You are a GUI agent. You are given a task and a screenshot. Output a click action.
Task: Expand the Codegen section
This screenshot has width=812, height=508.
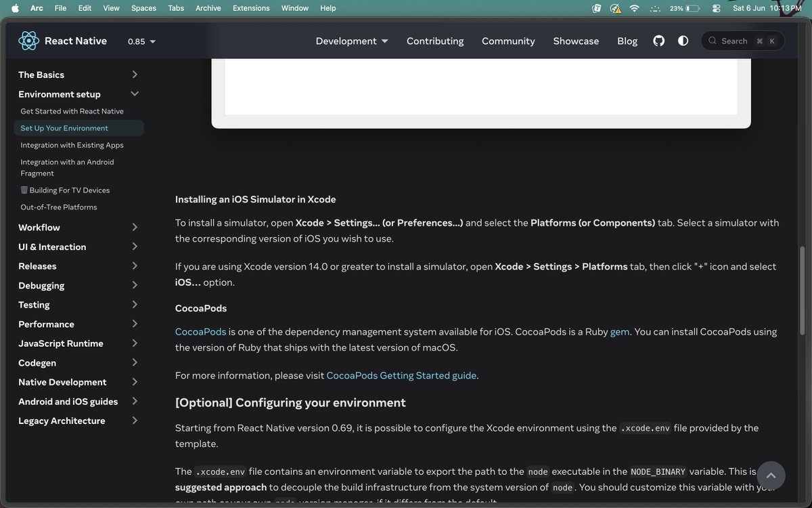tap(78, 362)
